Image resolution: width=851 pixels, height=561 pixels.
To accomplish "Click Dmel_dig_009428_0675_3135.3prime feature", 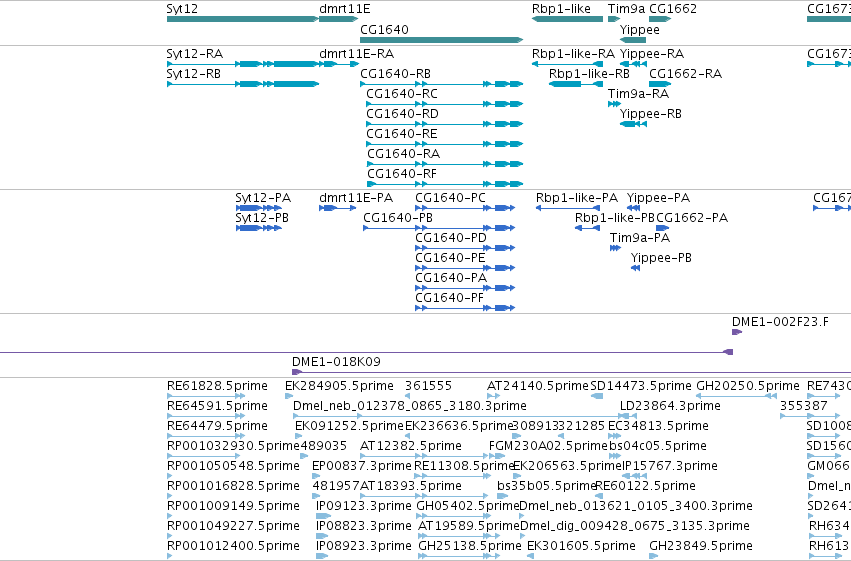I will tap(523, 536).
